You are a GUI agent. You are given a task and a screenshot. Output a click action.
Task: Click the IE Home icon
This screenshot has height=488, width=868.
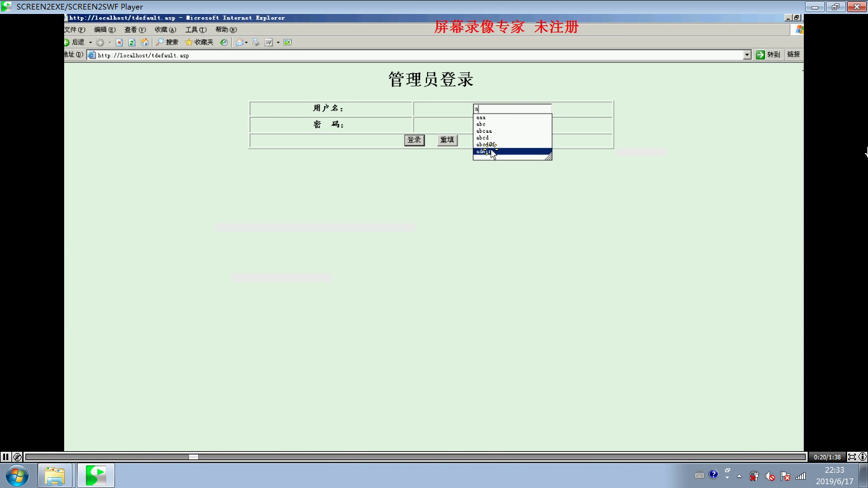144,43
